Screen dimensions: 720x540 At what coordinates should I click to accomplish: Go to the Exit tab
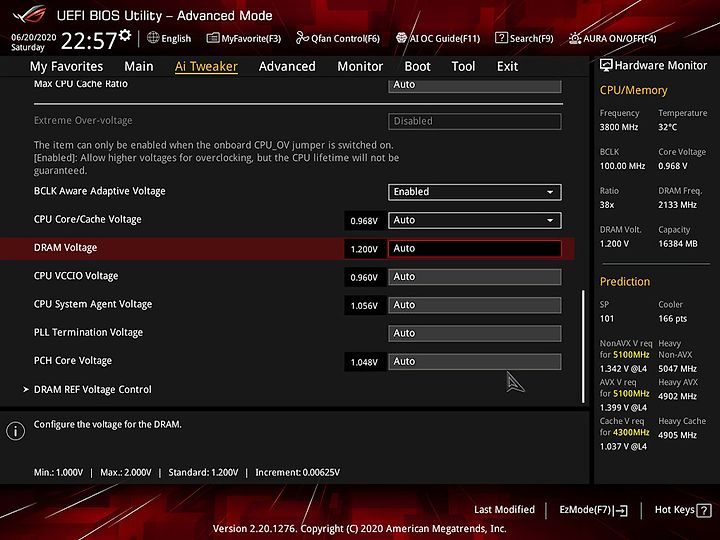[507, 67]
